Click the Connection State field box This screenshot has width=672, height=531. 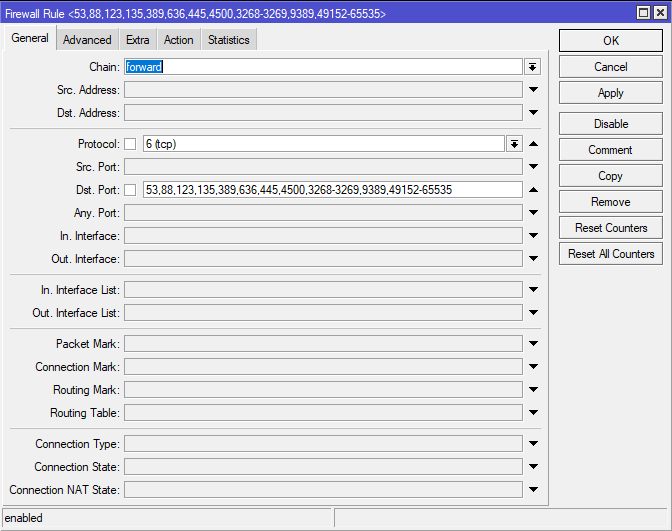click(x=323, y=467)
